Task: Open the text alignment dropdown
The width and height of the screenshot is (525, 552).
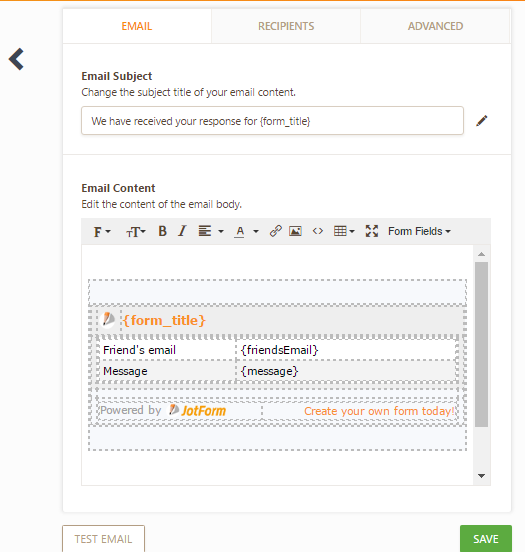Action: click(x=211, y=231)
